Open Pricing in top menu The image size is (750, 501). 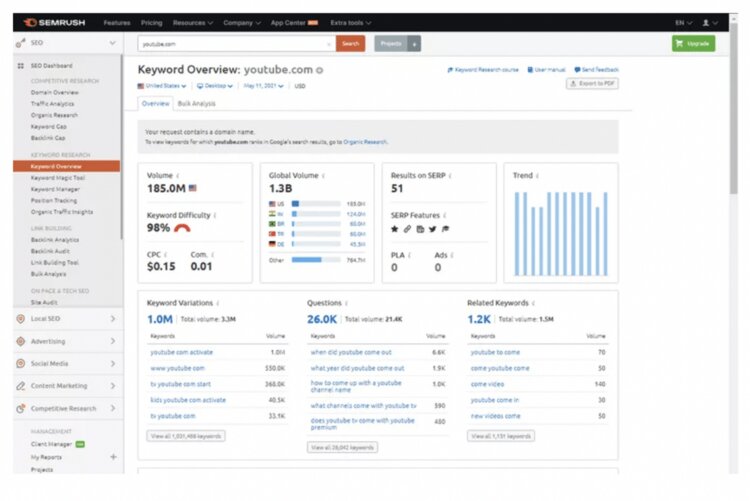[x=152, y=22]
